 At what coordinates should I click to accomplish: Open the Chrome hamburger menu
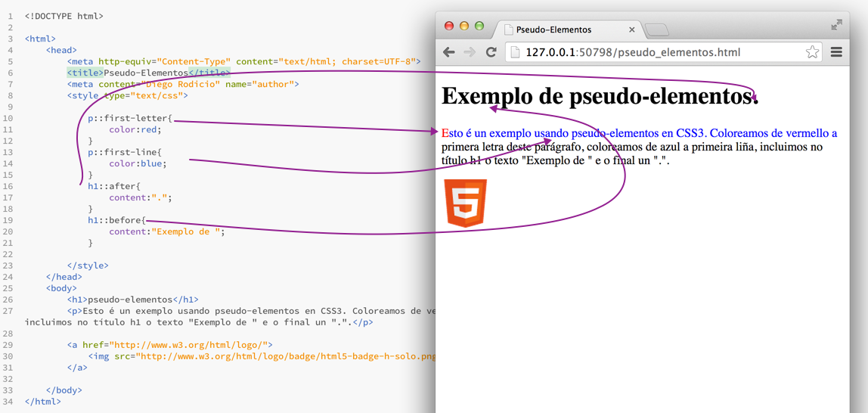(836, 52)
